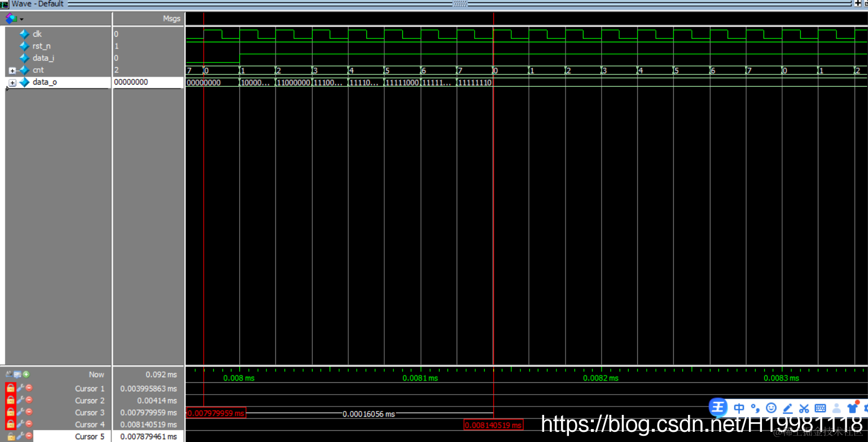Click the cnt value 2 in Msgs
The image size is (868, 442).
pyautogui.click(x=116, y=70)
